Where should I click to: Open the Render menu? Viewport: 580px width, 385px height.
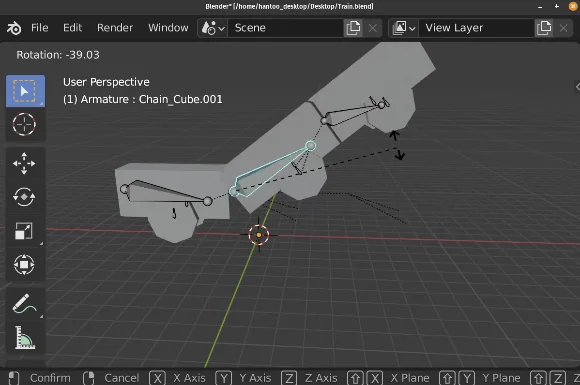coord(115,28)
